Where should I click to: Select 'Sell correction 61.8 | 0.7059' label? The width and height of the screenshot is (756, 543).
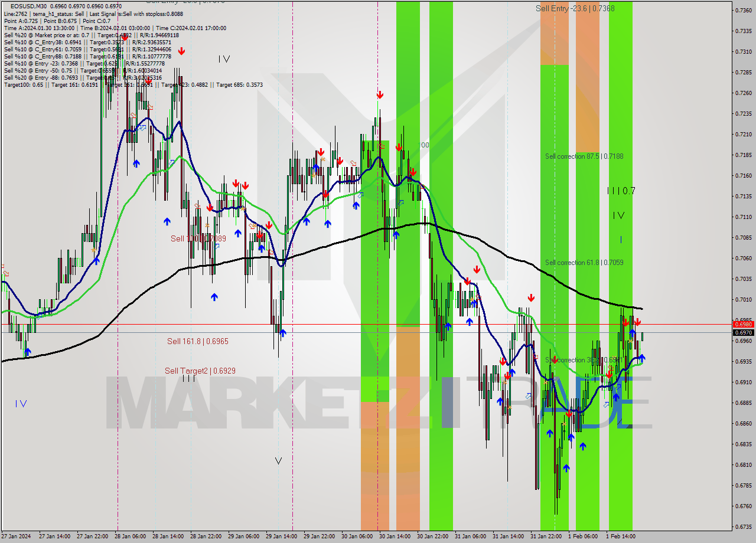[x=584, y=263]
